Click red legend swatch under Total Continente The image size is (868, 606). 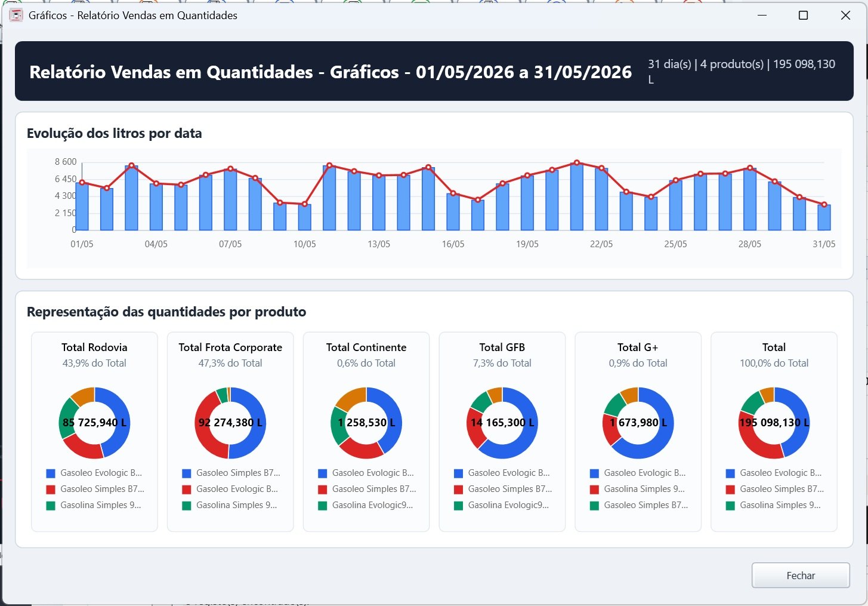pyautogui.click(x=323, y=490)
